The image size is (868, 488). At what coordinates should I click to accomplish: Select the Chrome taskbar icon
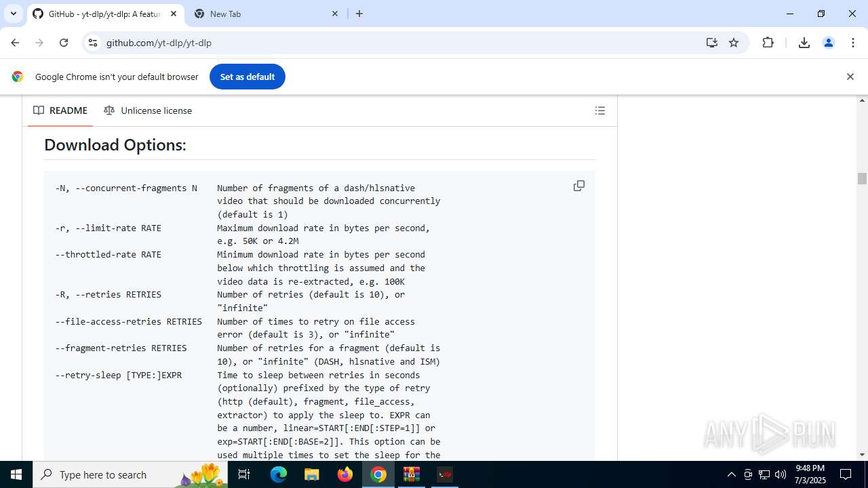pos(378,474)
